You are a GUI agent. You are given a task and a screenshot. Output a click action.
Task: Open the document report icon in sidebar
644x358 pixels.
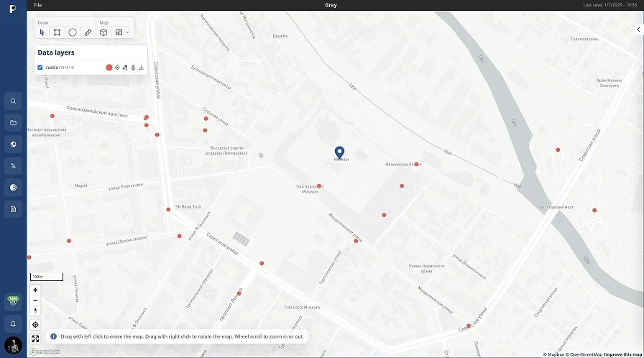click(x=13, y=209)
